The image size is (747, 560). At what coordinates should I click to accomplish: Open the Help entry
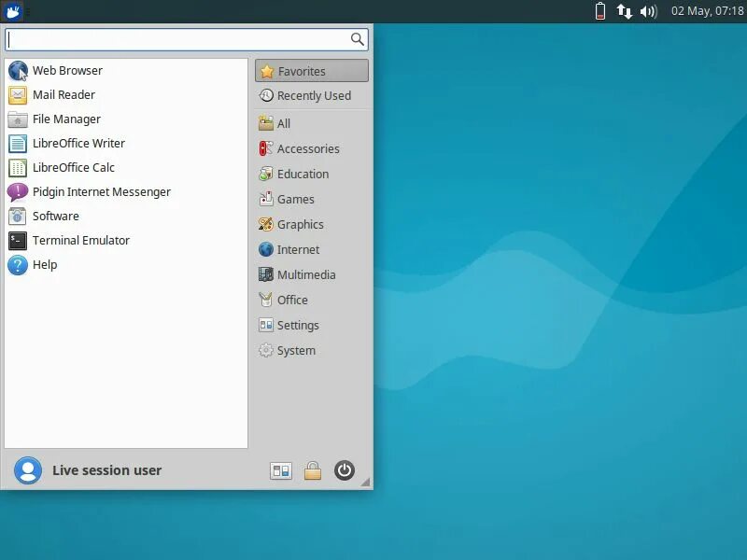(x=126, y=265)
